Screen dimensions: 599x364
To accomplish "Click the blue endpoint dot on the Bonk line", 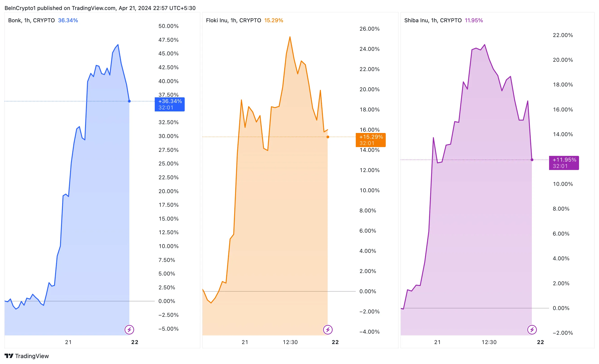I will point(129,101).
